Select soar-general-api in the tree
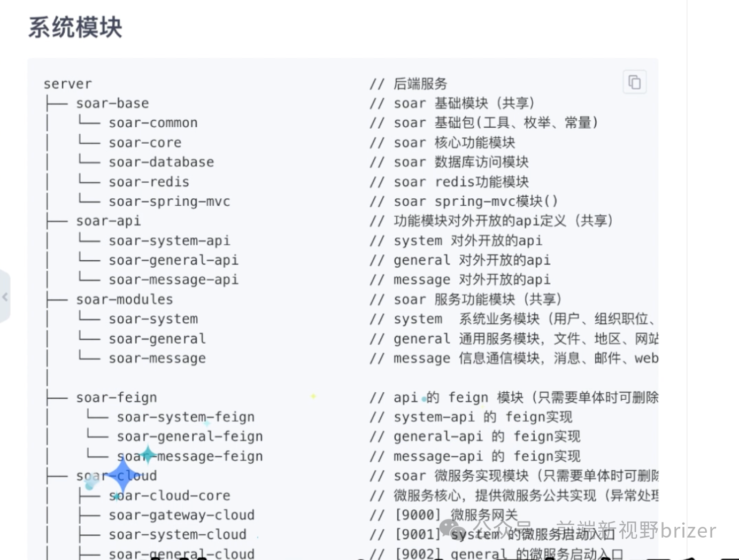 pyautogui.click(x=173, y=260)
